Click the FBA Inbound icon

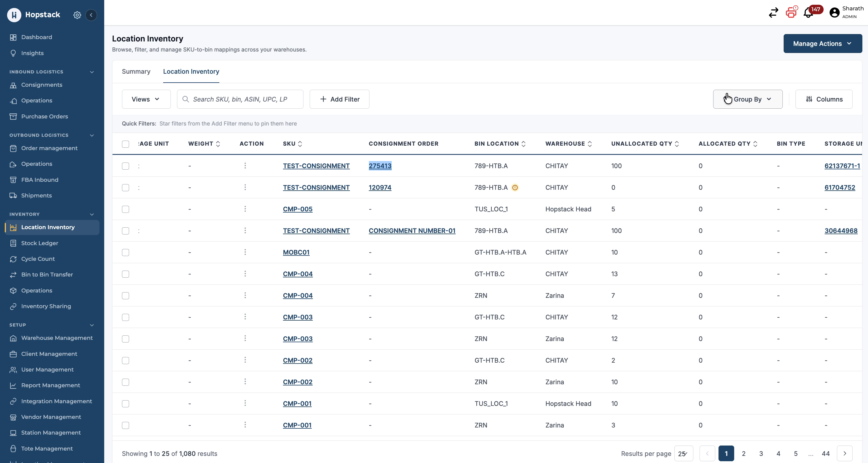pyautogui.click(x=13, y=180)
